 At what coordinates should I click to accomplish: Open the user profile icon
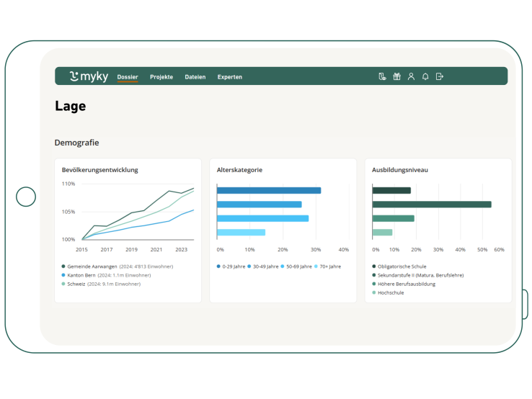tap(411, 76)
